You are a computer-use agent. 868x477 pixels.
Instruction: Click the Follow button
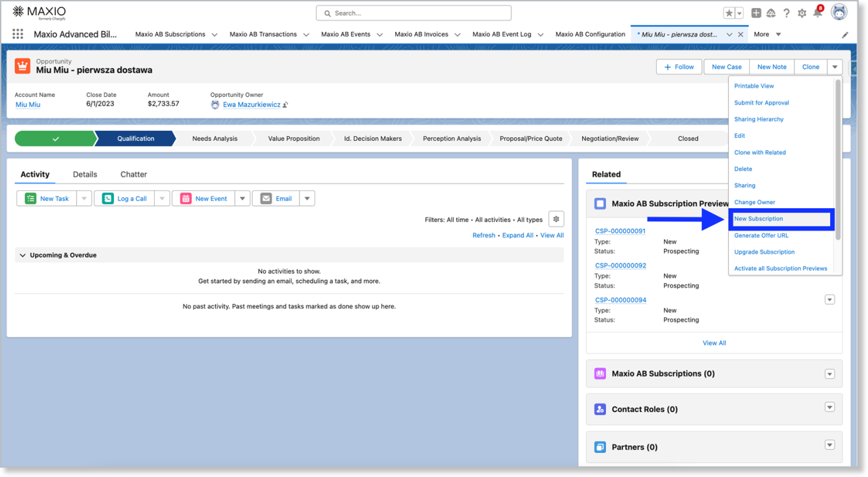click(x=679, y=67)
